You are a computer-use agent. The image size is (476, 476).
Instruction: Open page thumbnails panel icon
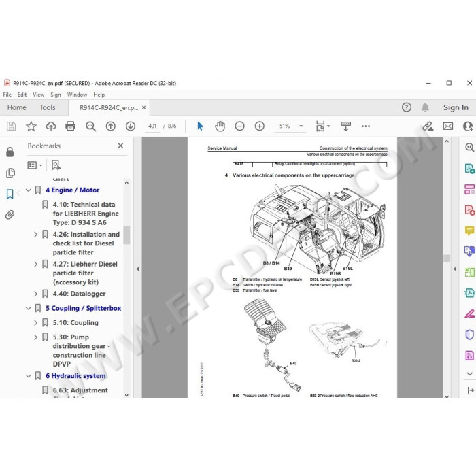[10, 173]
